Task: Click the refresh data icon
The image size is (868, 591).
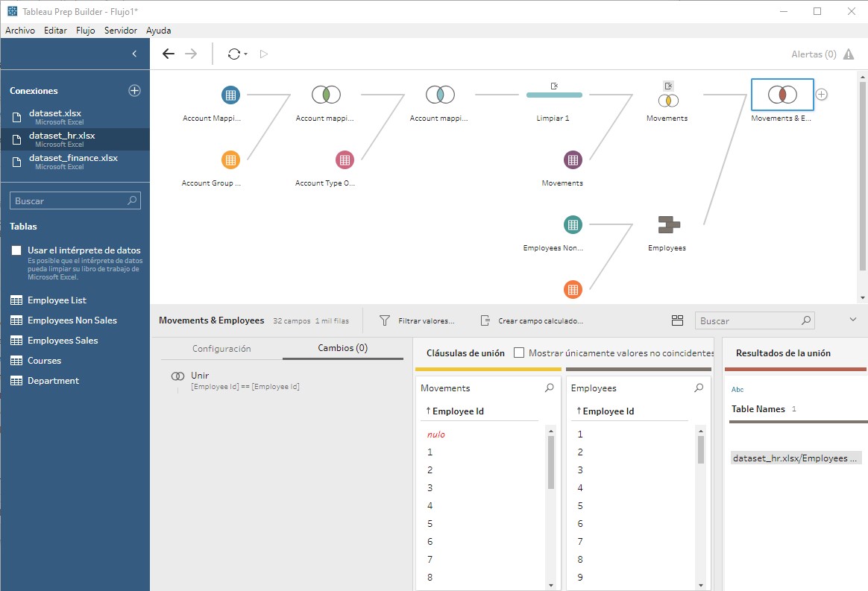Action: [234, 54]
